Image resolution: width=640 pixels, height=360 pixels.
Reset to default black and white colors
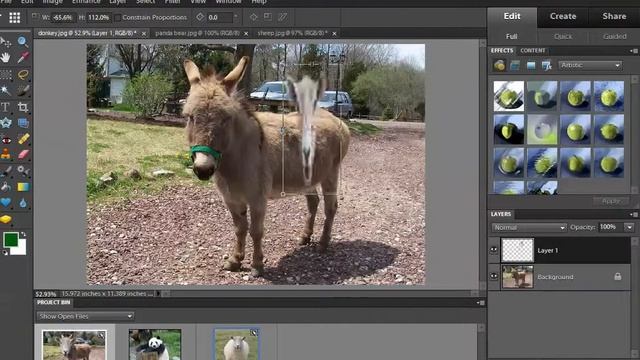click(5, 253)
